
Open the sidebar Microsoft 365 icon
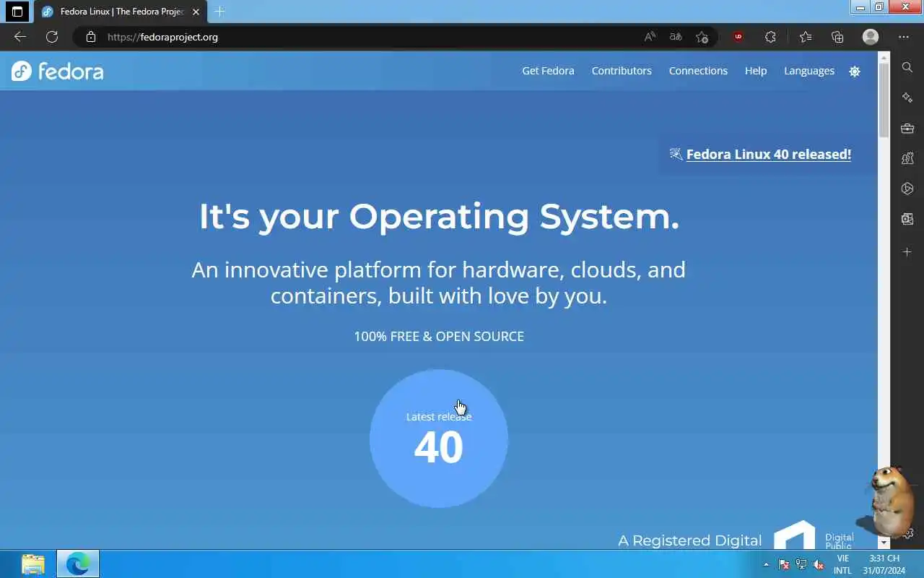pyautogui.click(x=907, y=189)
